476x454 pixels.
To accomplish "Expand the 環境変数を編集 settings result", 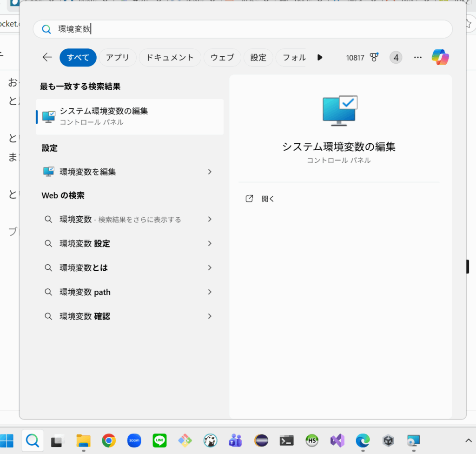I will [210, 172].
